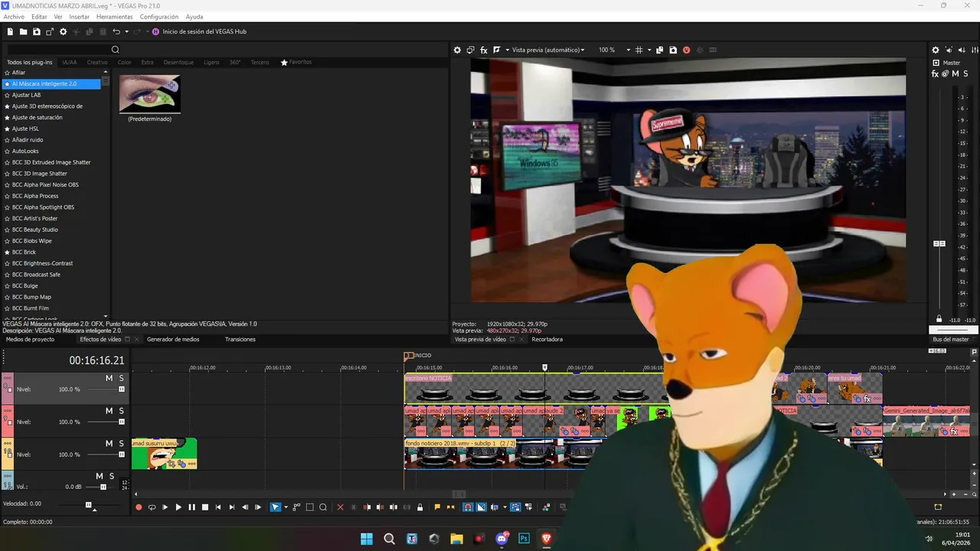Save project using the disk icon
This screenshot has height=551, width=980.
click(x=36, y=31)
